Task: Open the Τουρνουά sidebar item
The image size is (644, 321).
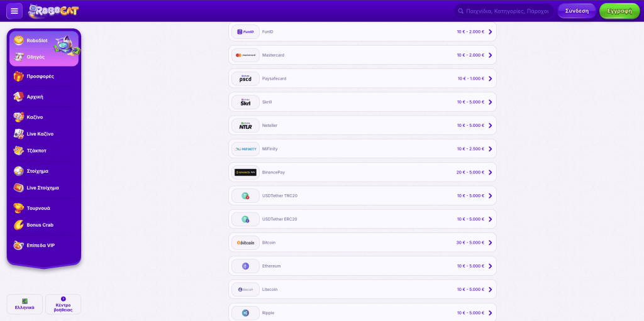Action: [x=38, y=208]
